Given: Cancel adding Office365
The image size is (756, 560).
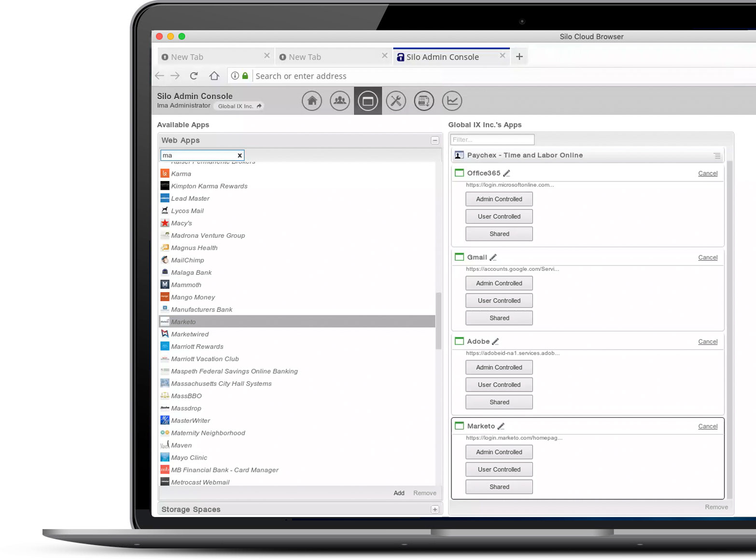Looking at the screenshot, I should [x=708, y=173].
